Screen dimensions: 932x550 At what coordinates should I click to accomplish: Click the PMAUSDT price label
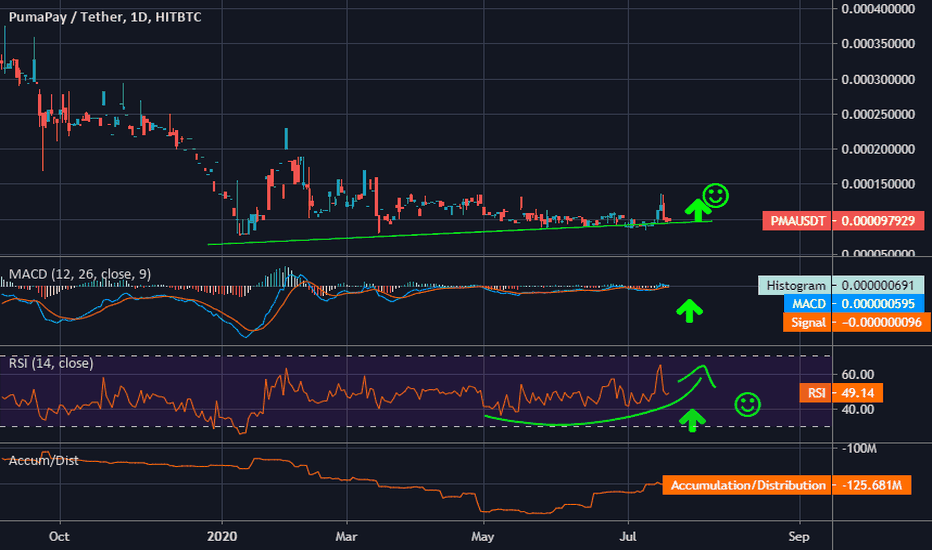coord(797,221)
